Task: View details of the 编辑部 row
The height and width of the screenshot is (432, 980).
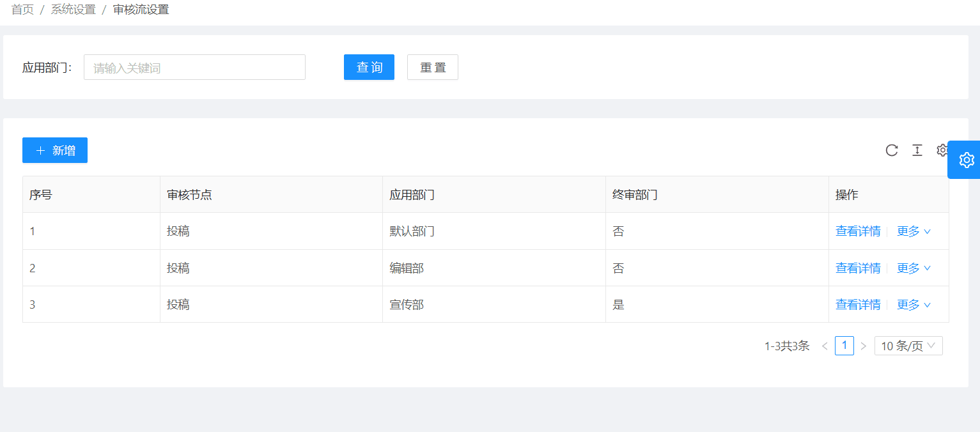Action: (x=857, y=268)
